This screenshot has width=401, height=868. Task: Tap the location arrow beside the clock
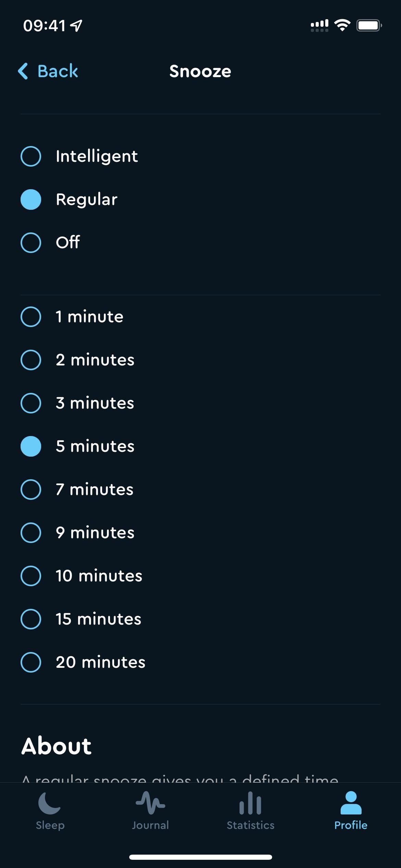click(76, 26)
